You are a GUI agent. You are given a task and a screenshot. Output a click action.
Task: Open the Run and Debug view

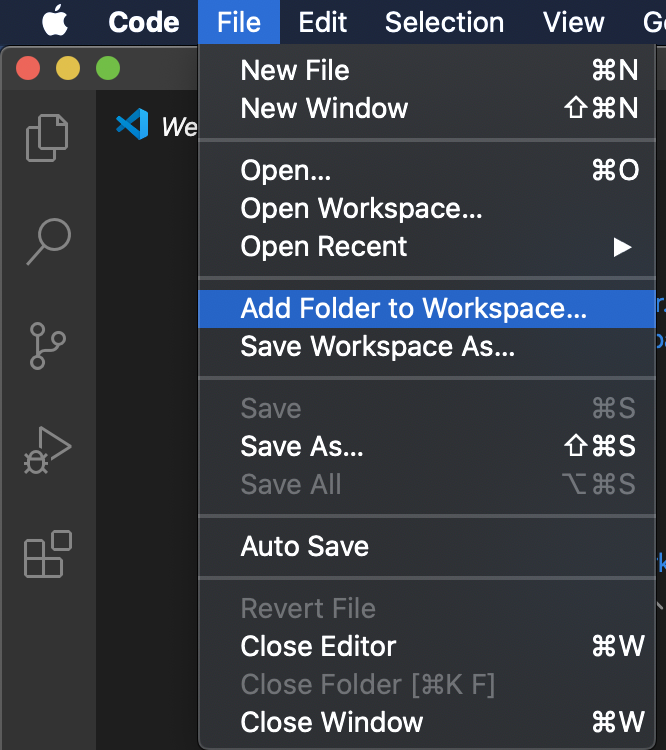click(47, 450)
